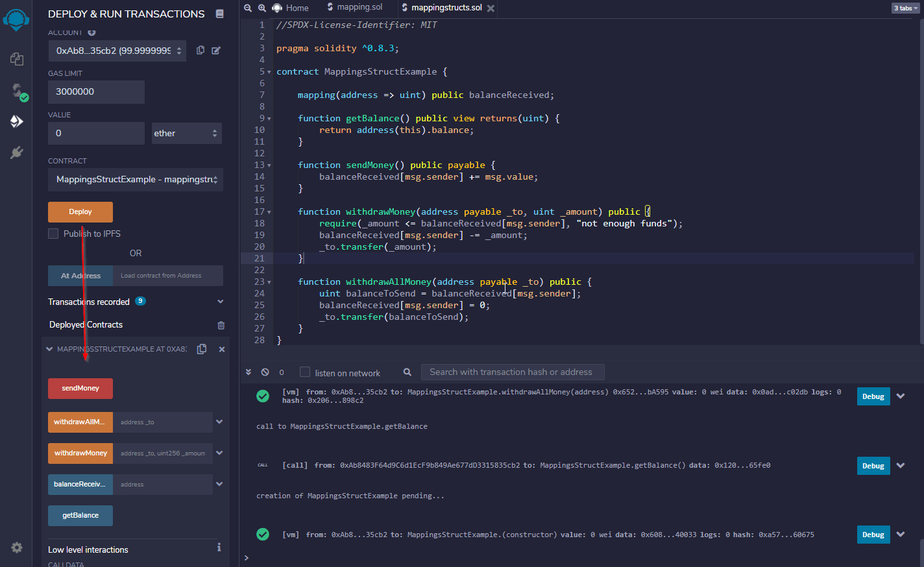Open the Remix home logo icon
The image size is (924, 567).
point(16,19)
